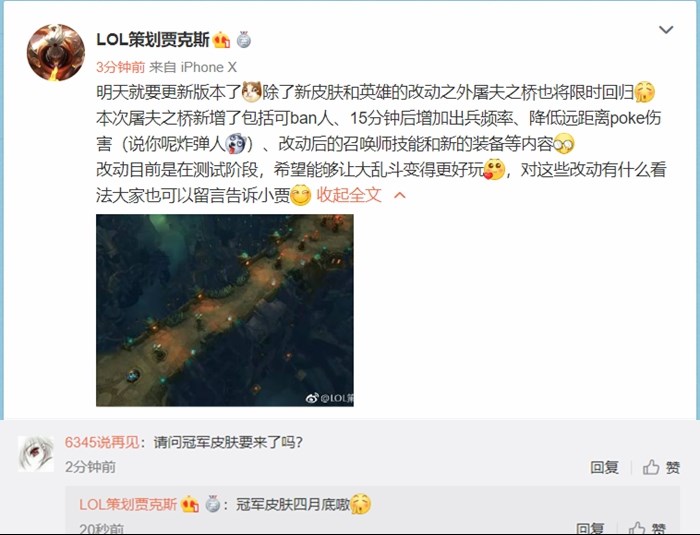Click the 3分钟前 timestamp
Image resolution: width=700 pixels, height=535 pixels.
120,67
